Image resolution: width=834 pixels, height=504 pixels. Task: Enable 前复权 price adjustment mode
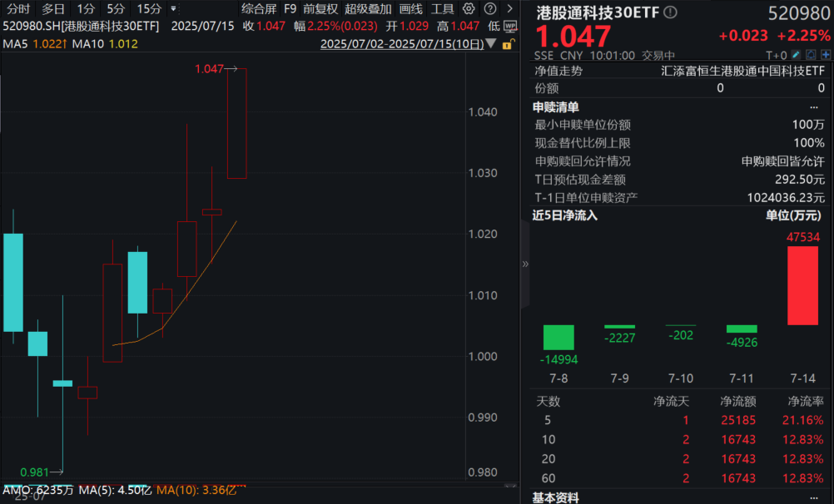[320, 8]
